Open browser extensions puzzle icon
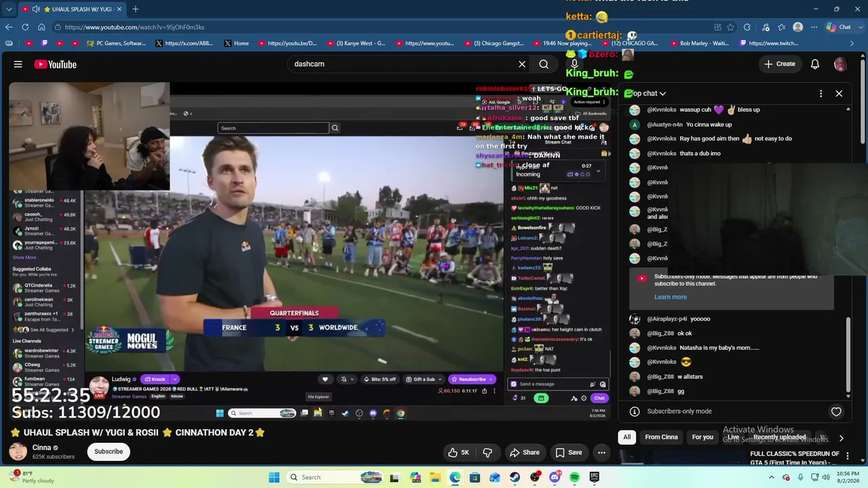Viewport: 868px width, 488px height. click(747, 27)
